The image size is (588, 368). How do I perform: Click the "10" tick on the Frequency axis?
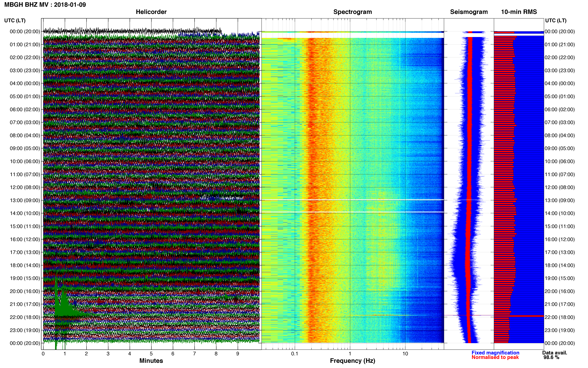tap(405, 354)
